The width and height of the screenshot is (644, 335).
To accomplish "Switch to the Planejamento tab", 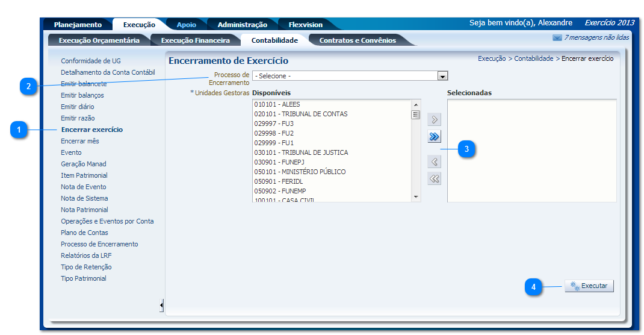I will [x=78, y=25].
